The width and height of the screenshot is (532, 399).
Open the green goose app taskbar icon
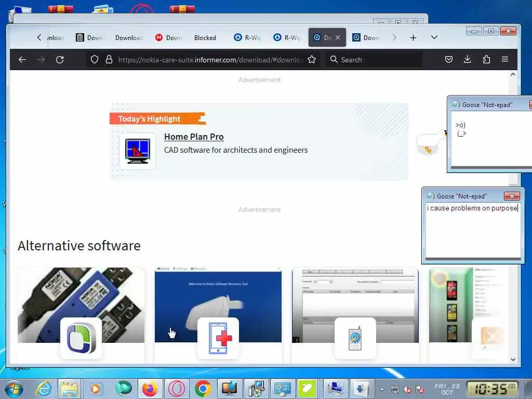307,389
